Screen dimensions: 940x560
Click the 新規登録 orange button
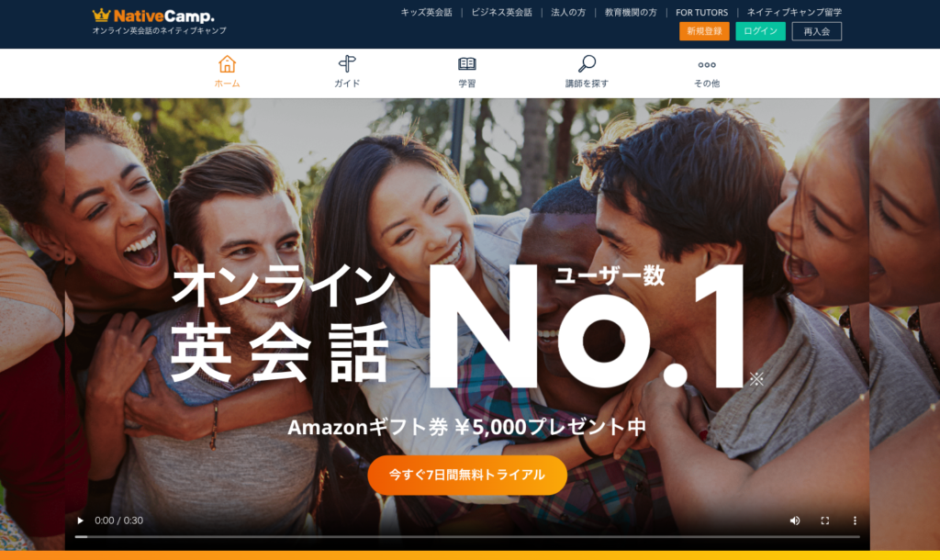[704, 31]
